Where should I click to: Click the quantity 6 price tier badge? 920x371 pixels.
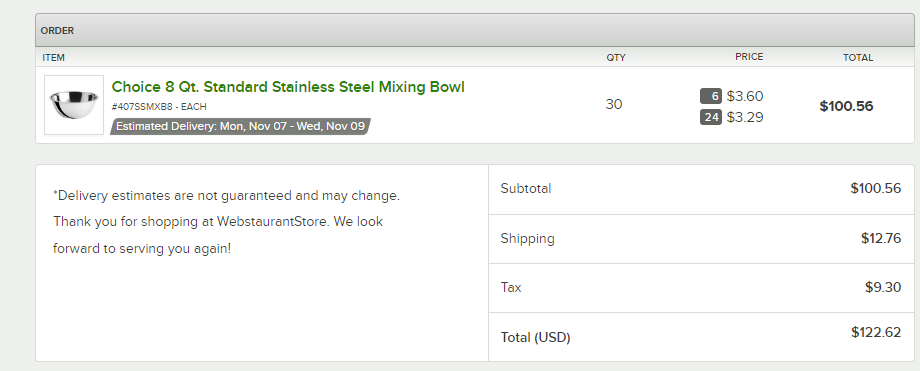pyautogui.click(x=711, y=96)
